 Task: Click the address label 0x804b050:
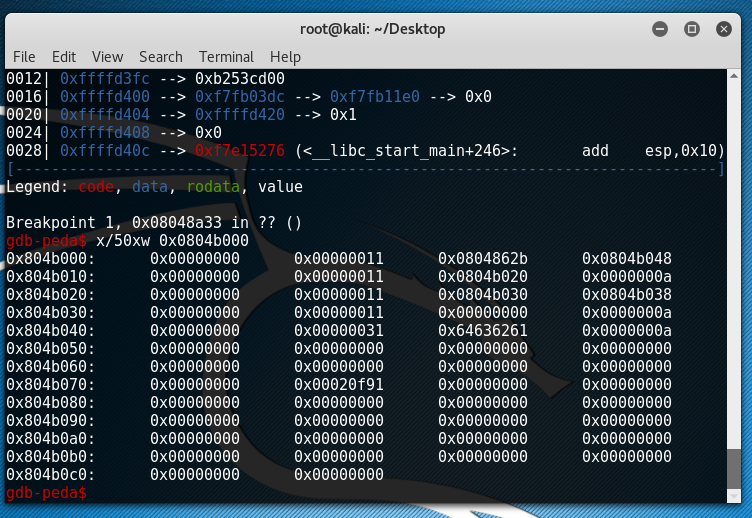point(51,349)
